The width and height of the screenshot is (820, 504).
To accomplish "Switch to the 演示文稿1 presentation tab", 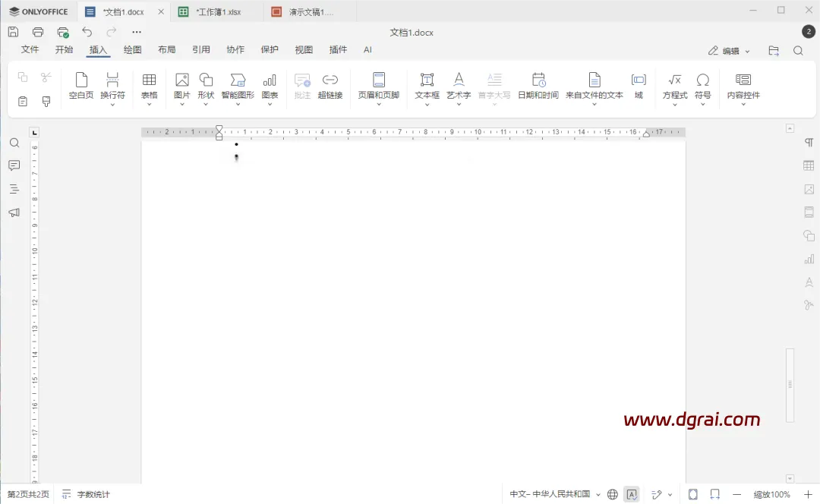I will tap(310, 11).
